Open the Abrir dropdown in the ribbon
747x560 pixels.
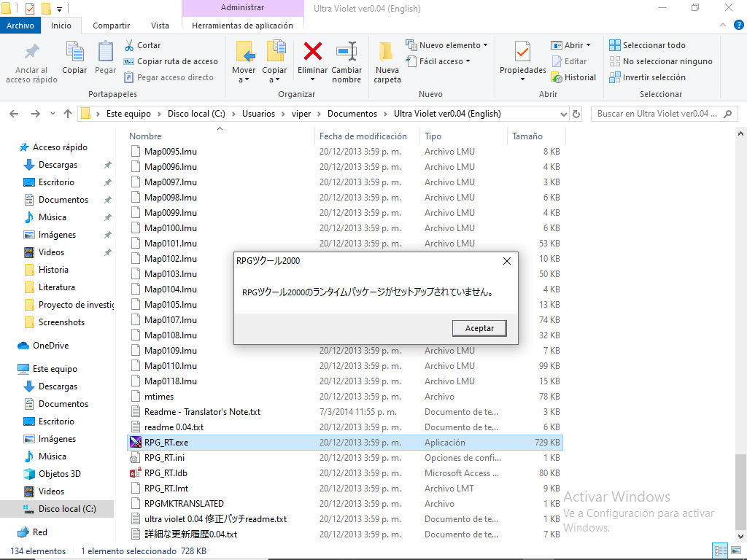coord(570,45)
